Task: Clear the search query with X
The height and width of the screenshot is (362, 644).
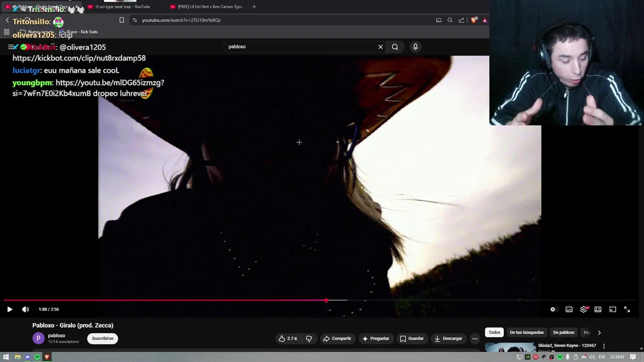Action: point(380,47)
